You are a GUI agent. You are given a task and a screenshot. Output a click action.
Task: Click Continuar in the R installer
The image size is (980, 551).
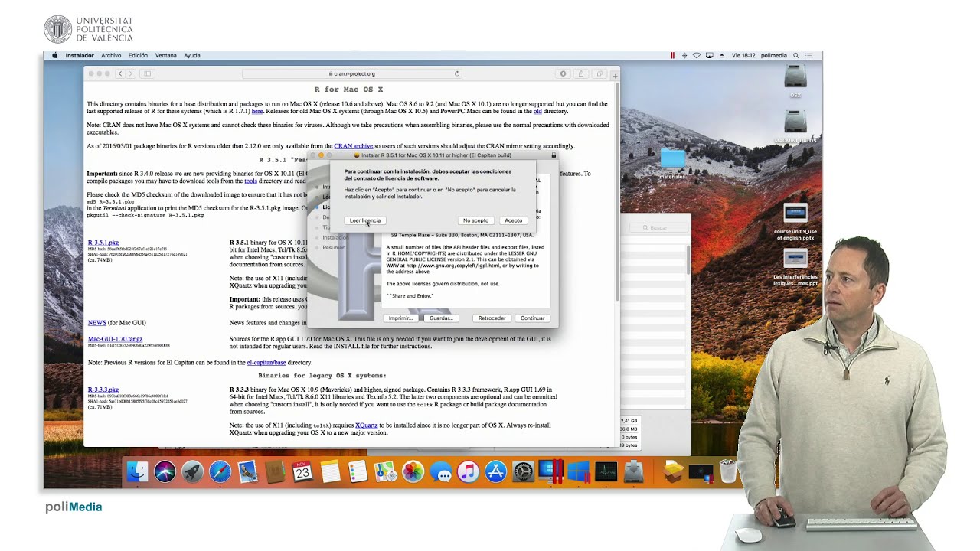[x=532, y=318]
